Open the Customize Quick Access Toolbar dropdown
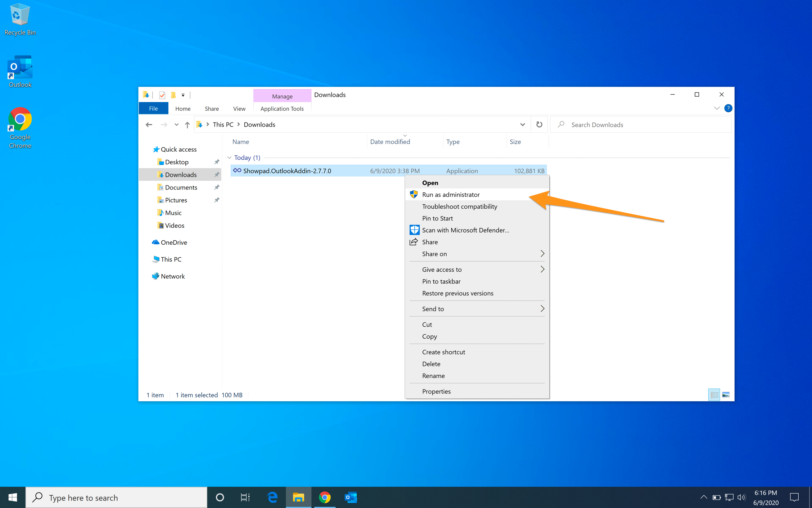The height and width of the screenshot is (508, 812). coord(183,95)
